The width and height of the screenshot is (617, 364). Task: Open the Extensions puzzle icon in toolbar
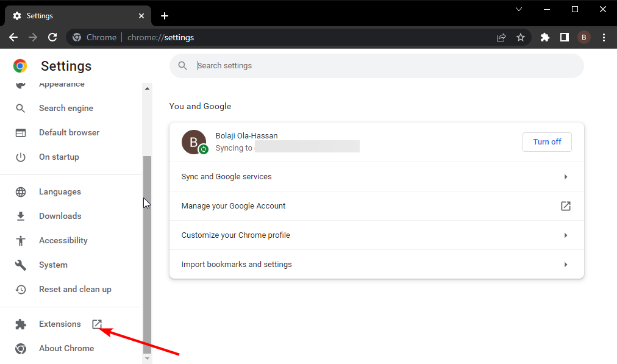coord(544,37)
